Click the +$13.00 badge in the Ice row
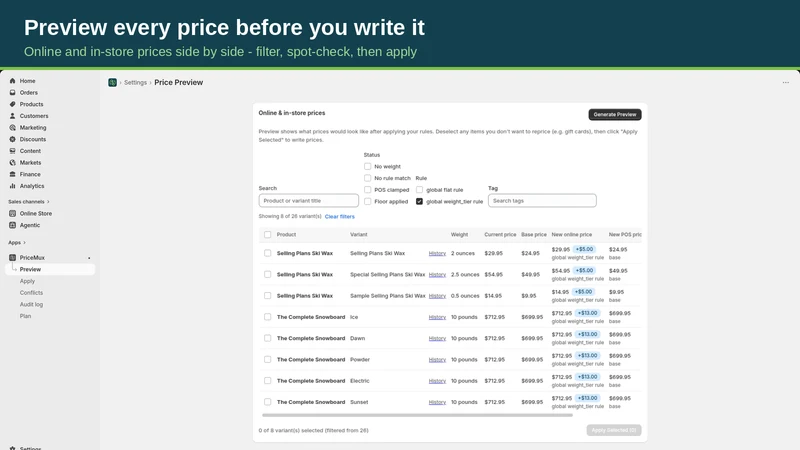 [587, 313]
